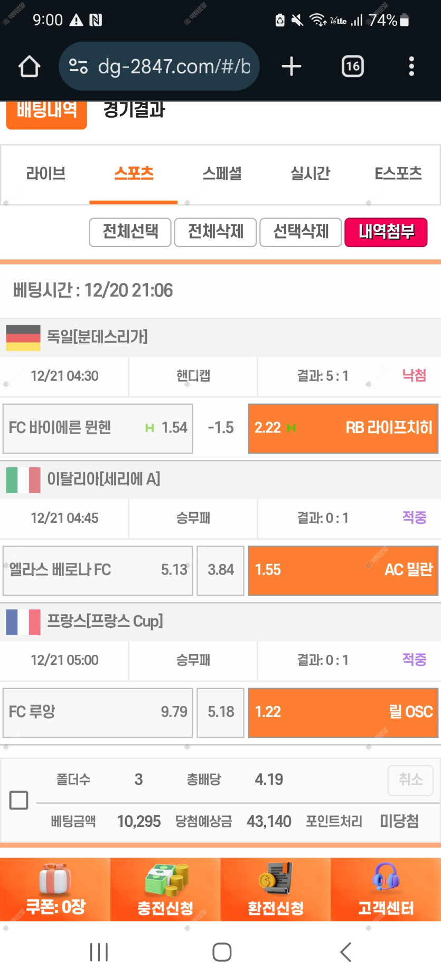Open the 환전신청 withdrawal request

[x=276, y=889]
